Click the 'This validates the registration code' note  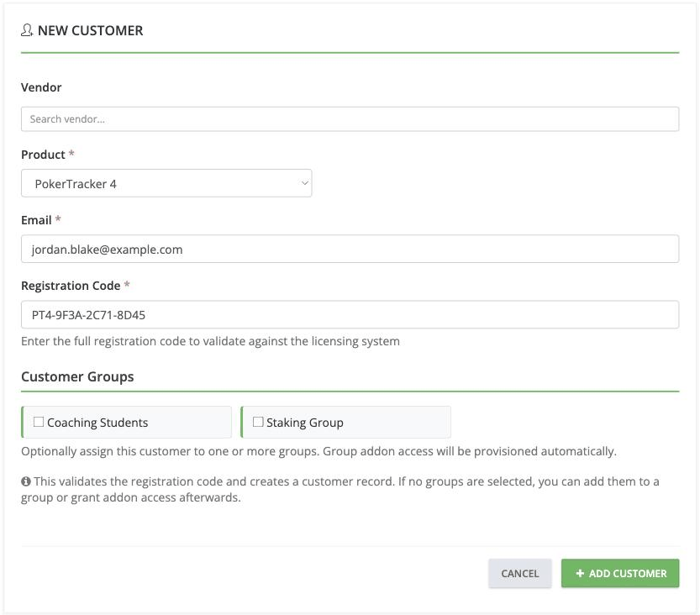coord(340,489)
